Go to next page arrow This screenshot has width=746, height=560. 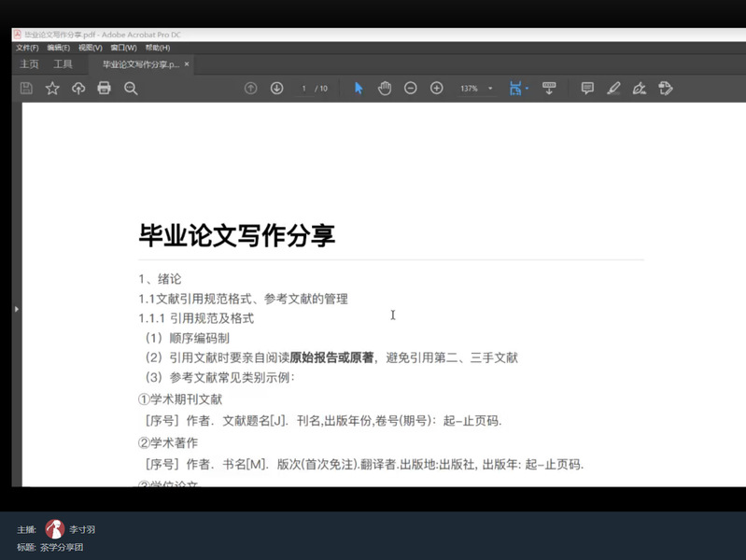click(277, 88)
